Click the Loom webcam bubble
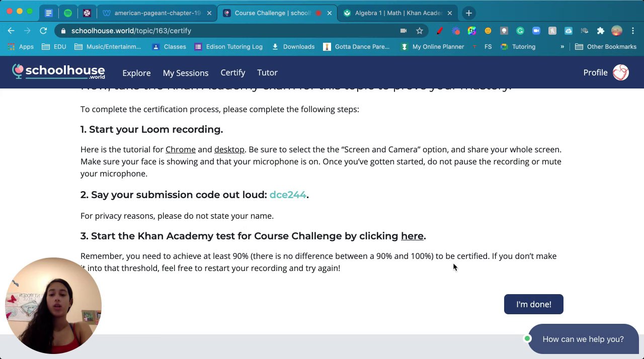This screenshot has height=359, width=644. [x=53, y=306]
